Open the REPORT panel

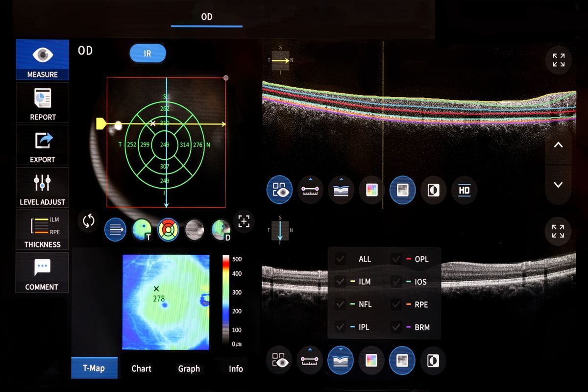click(42, 102)
